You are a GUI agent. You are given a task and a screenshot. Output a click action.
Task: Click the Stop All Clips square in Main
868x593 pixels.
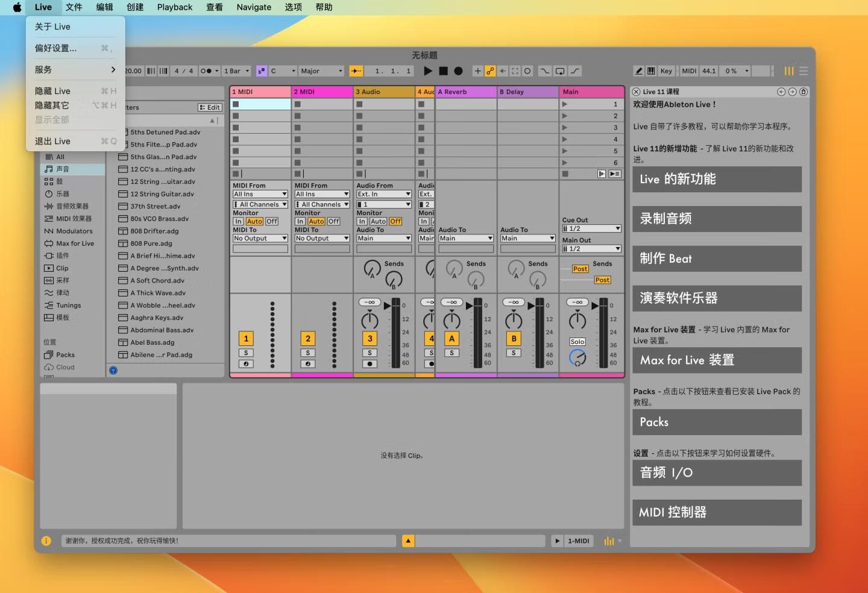click(565, 174)
